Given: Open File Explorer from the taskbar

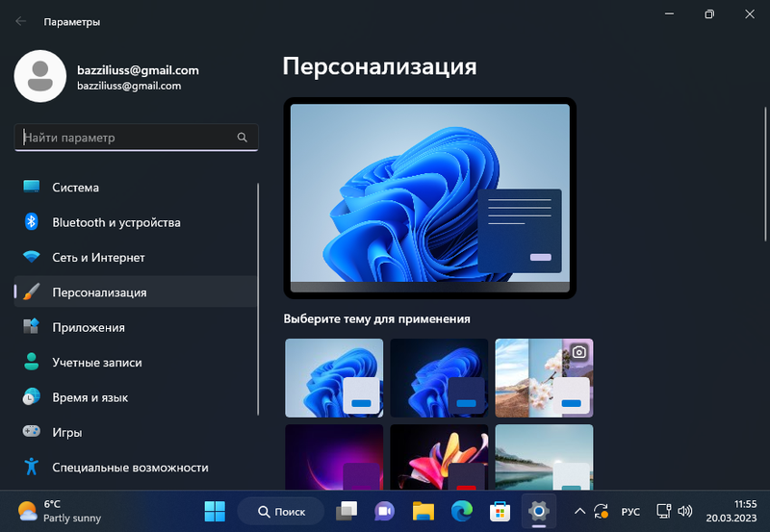Looking at the screenshot, I should click(423, 512).
